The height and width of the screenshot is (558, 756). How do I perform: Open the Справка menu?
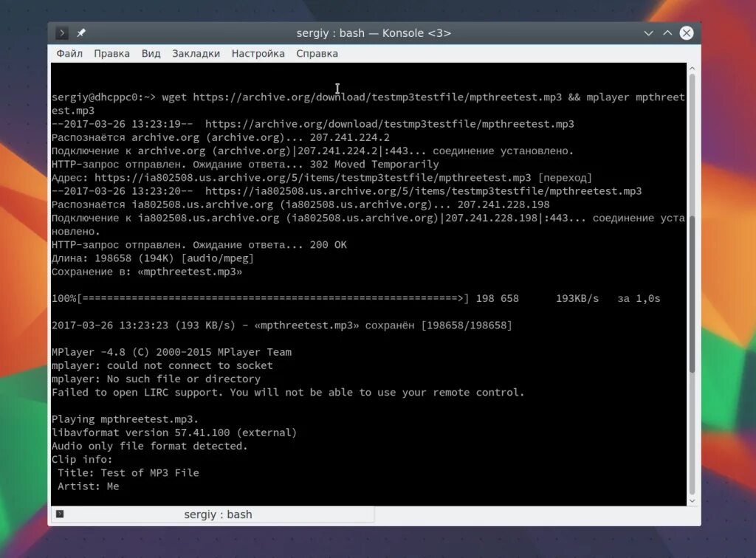(x=317, y=53)
